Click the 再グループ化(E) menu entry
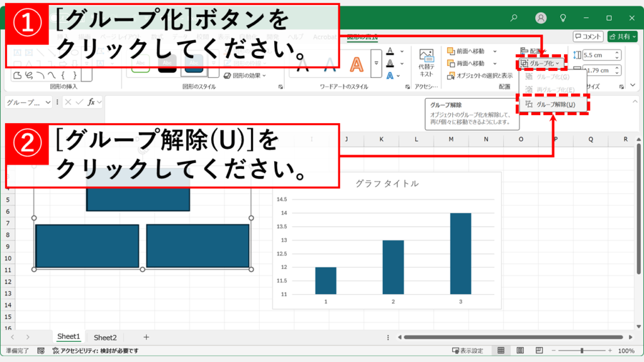The width and height of the screenshot is (644, 362). (553, 89)
